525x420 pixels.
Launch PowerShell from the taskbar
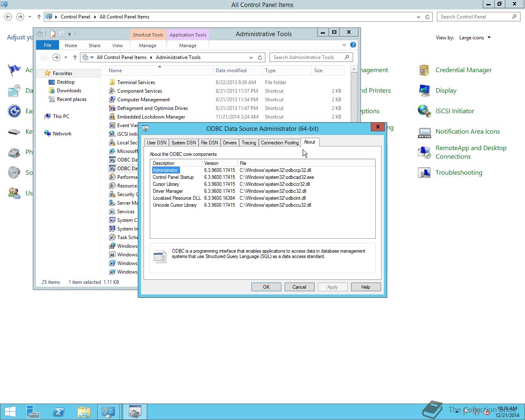coord(59,411)
